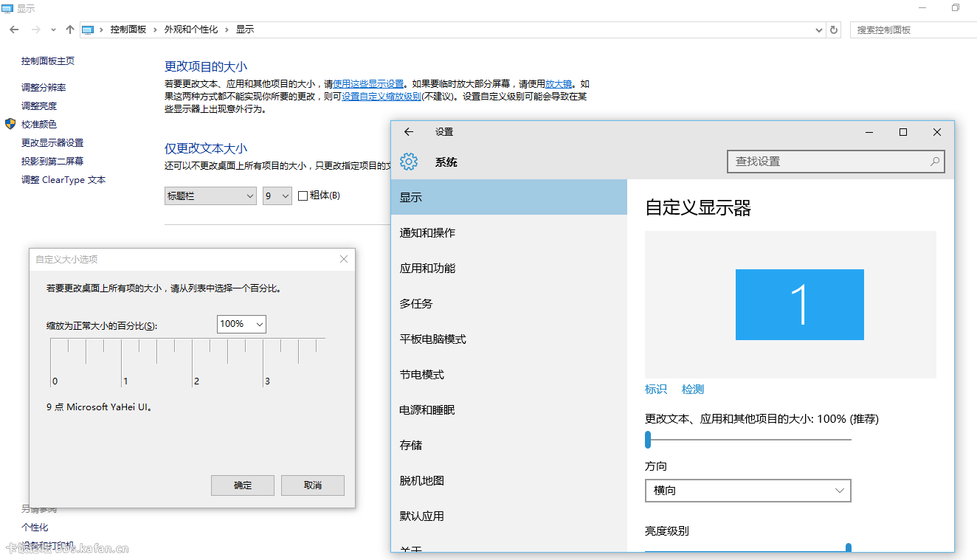977x560 pixels.
Task: Click 外观和个性化 in the breadcrumb path
Action: [x=191, y=30]
